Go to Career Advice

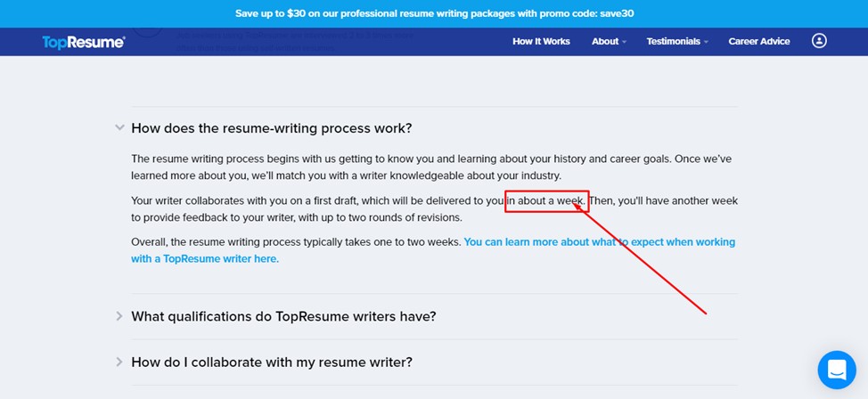click(759, 42)
